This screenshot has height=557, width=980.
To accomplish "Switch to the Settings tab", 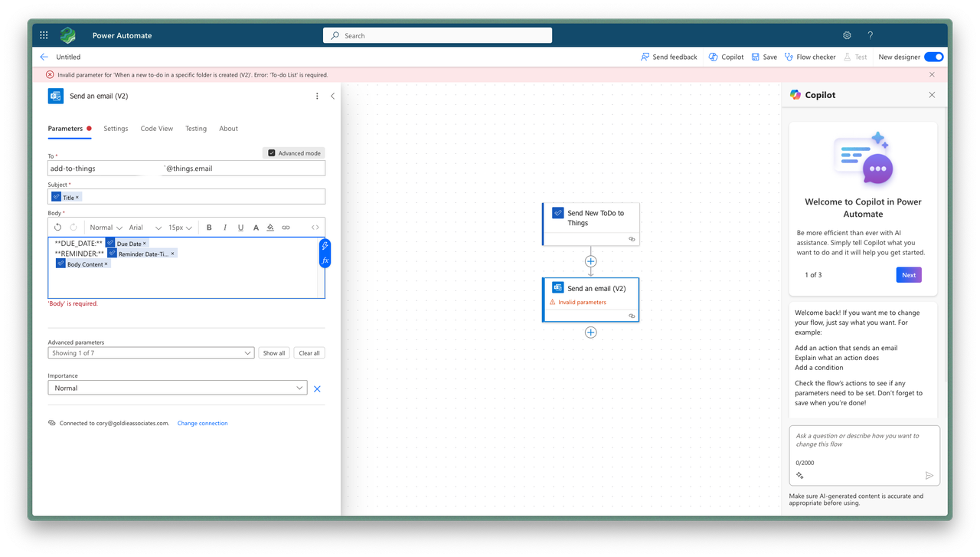I will [116, 129].
